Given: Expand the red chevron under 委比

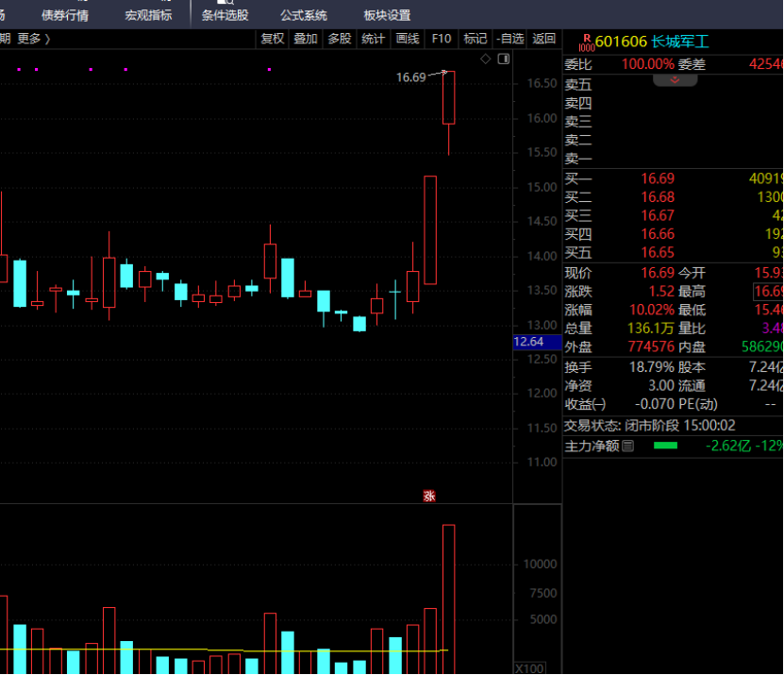Looking at the screenshot, I should tap(675, 80).
